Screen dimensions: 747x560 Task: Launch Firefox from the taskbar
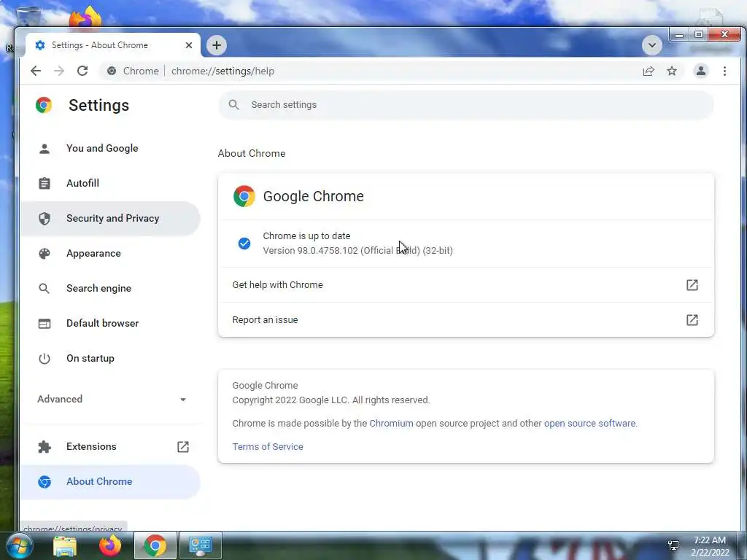click(110, 545)
